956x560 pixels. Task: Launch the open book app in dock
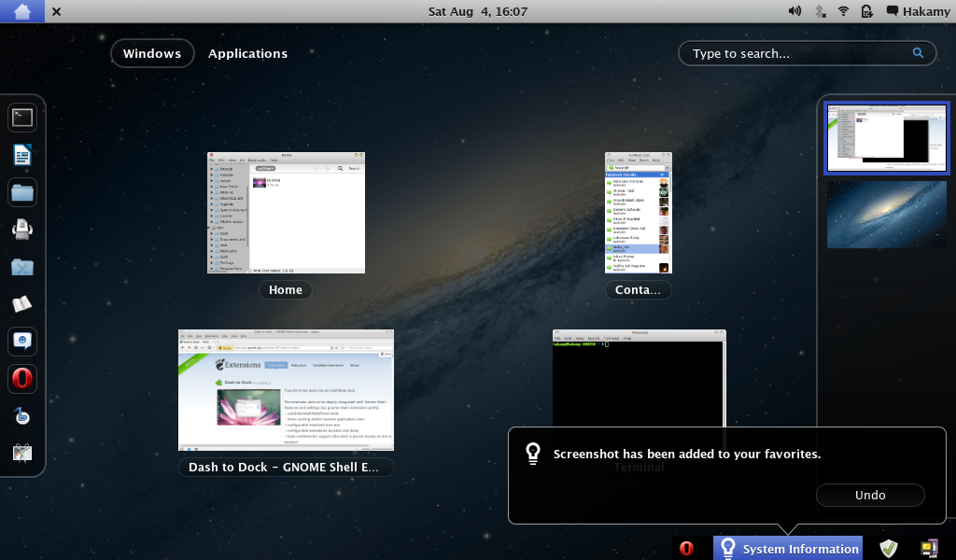22,304
